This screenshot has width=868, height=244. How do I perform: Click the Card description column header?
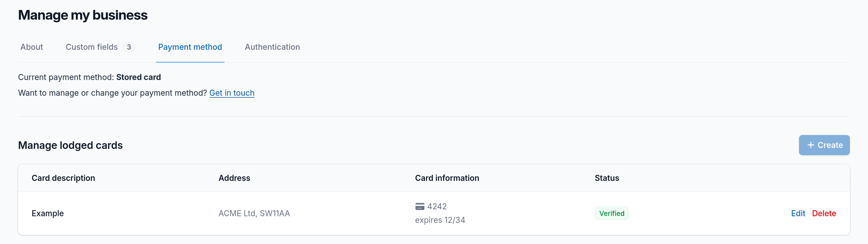point(63,178)
